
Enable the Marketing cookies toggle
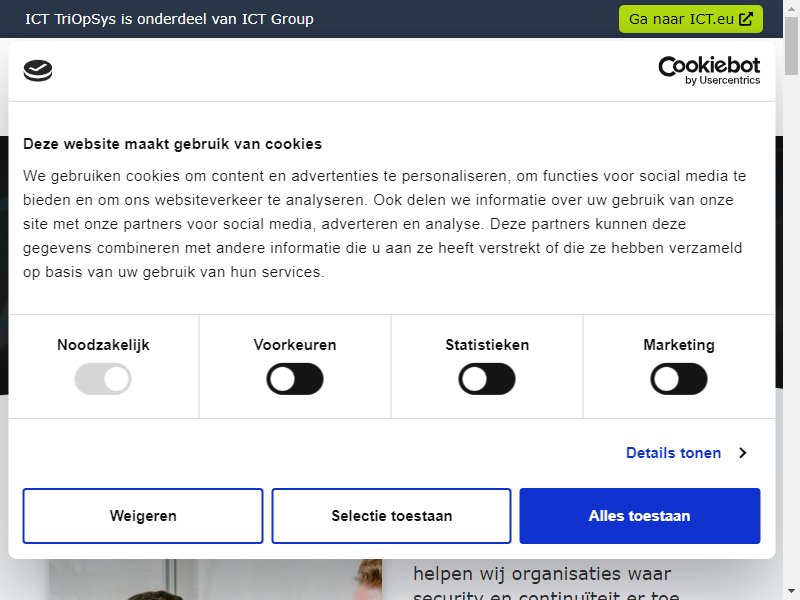coord(679,379)
